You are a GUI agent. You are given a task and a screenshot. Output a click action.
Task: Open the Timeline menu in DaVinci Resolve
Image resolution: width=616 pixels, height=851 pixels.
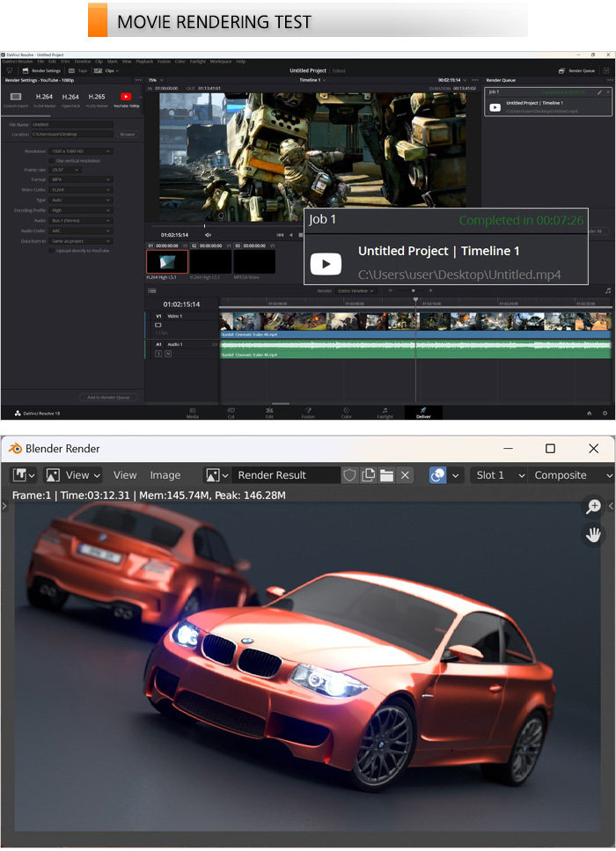pyautogui.click(x=83, y=62)
